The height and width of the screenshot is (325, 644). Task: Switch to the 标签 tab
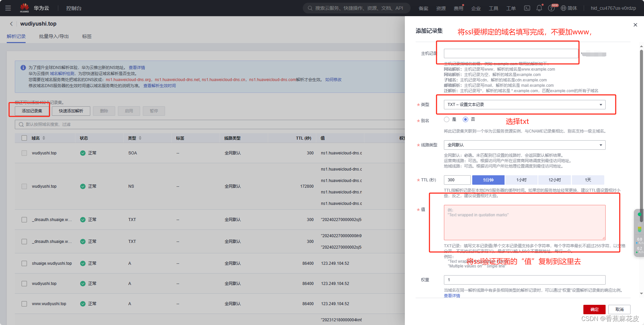click(87, 36)
